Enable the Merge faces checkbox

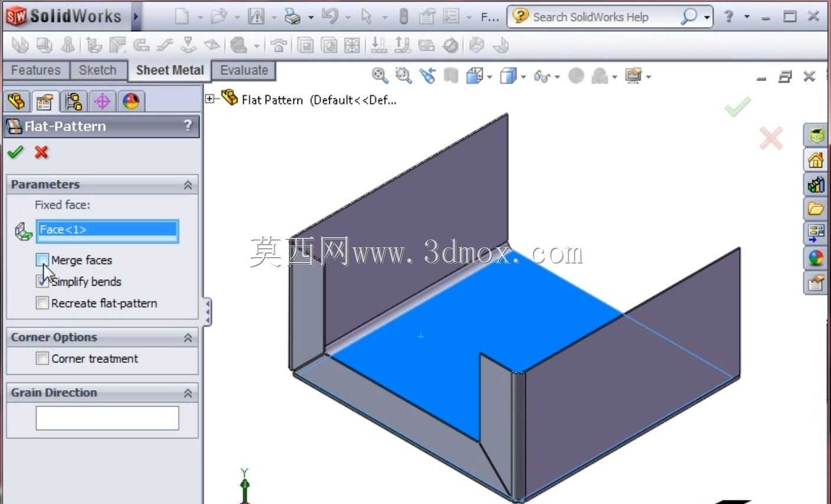click(x=42, y=260)
